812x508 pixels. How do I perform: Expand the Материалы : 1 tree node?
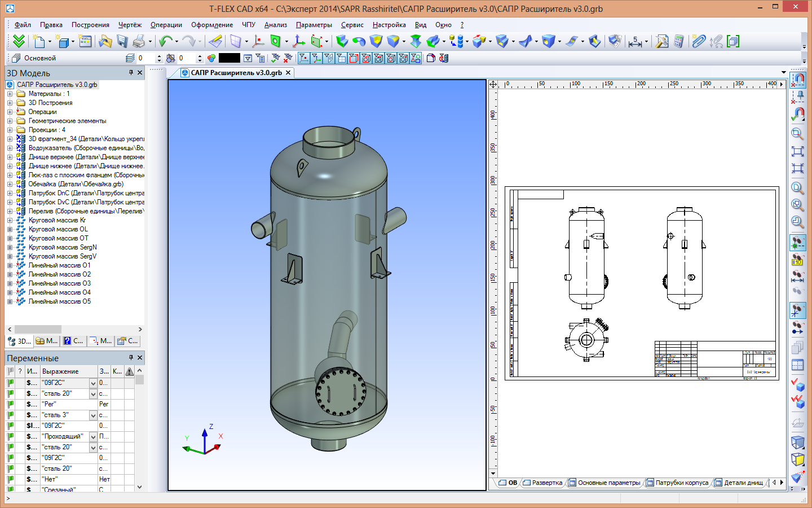10,94
